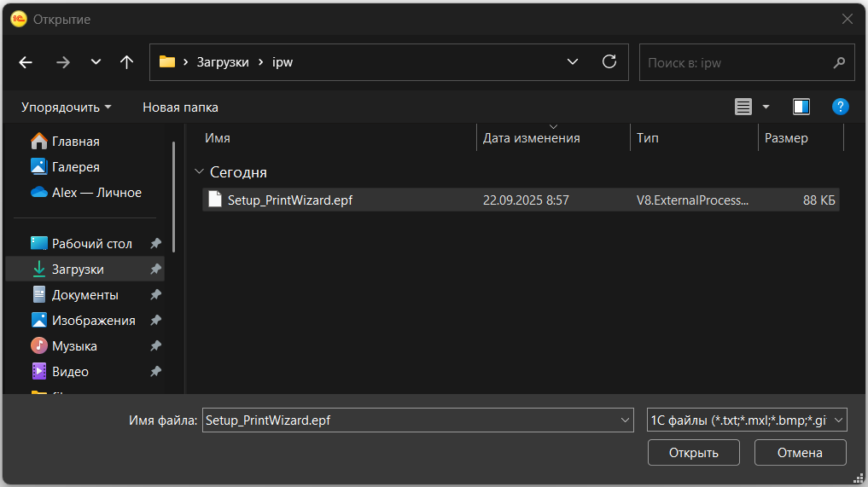Toggle the preview pane icon
This screenshot has height=487, width=868.
click(x=801, y=107)
